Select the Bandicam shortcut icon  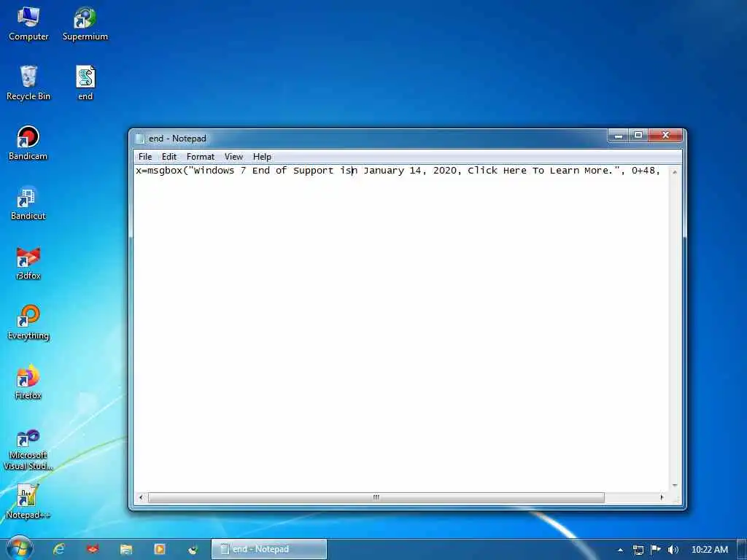tap(28, 143)
